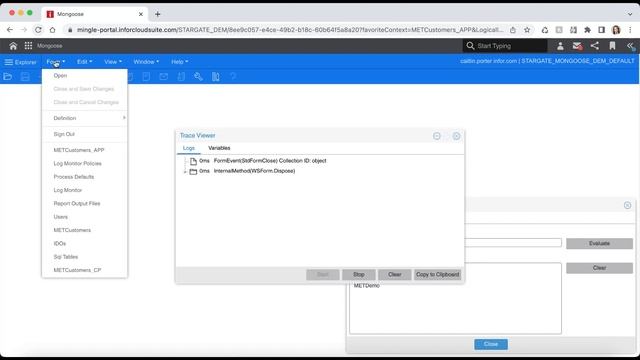Click the browser share page icon
Image resolution: width=640 pixels, height=360 pixels.
pyautogui.click(x=513, y=30)
